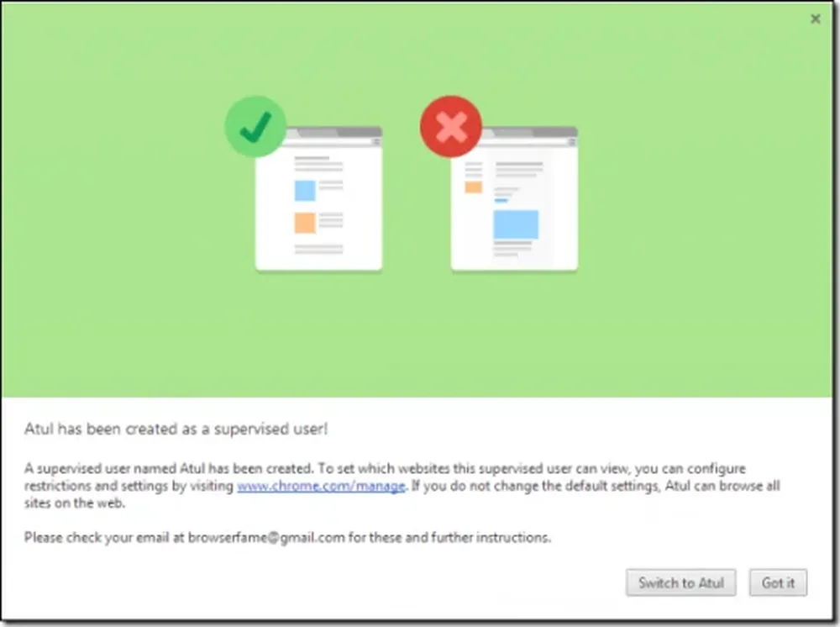Click the menu icon on allowed window illustration
840x627 pixels.
pos(376,141)
